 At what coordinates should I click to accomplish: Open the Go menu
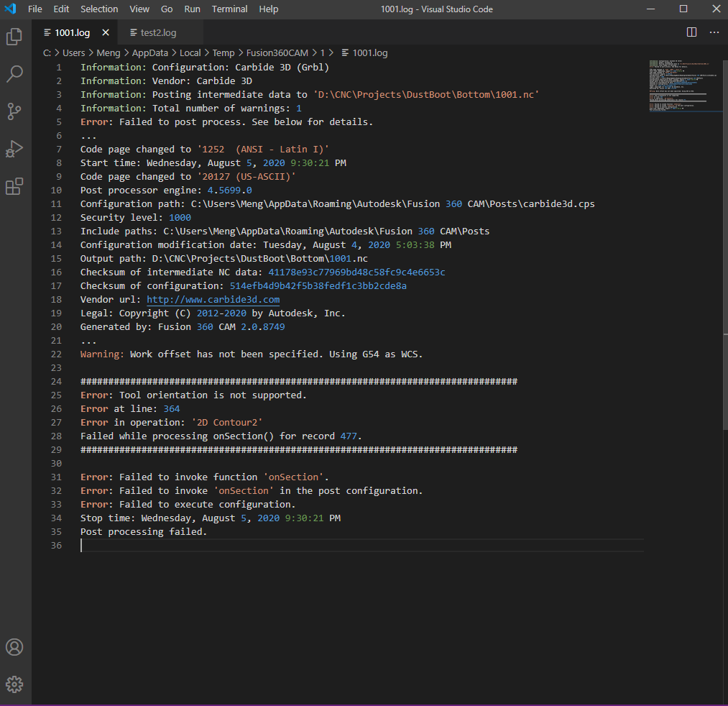coord(167,9)
